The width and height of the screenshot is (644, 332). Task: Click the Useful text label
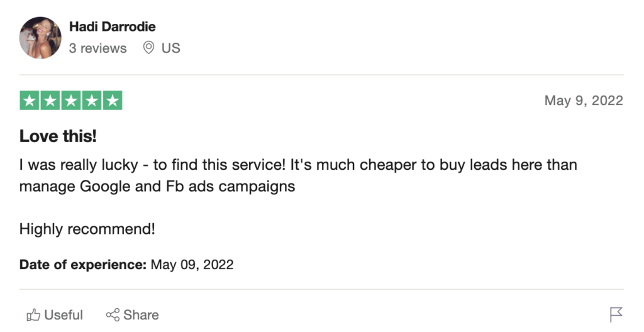coord(64,314)
